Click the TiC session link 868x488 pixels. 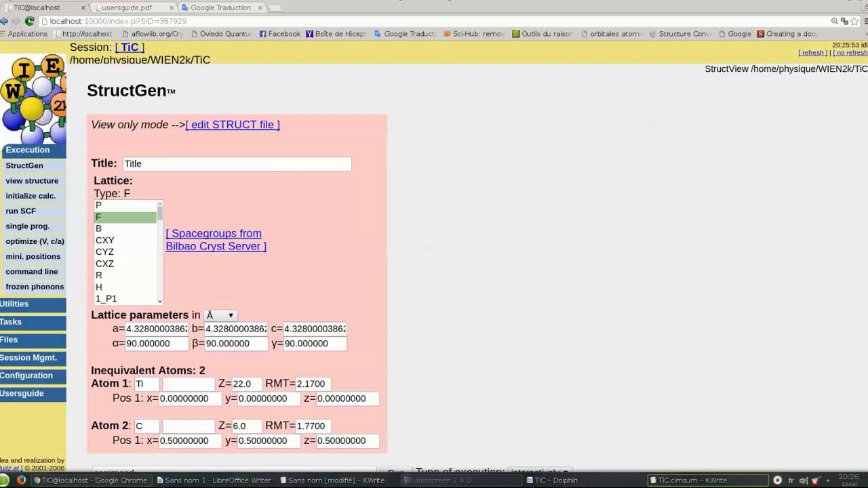tap(130, 47)
